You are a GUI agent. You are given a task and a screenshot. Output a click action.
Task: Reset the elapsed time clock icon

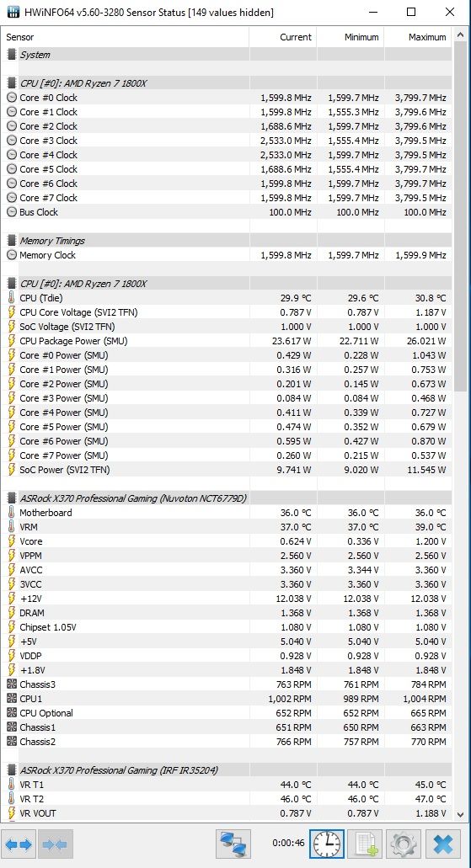(326, 844)
